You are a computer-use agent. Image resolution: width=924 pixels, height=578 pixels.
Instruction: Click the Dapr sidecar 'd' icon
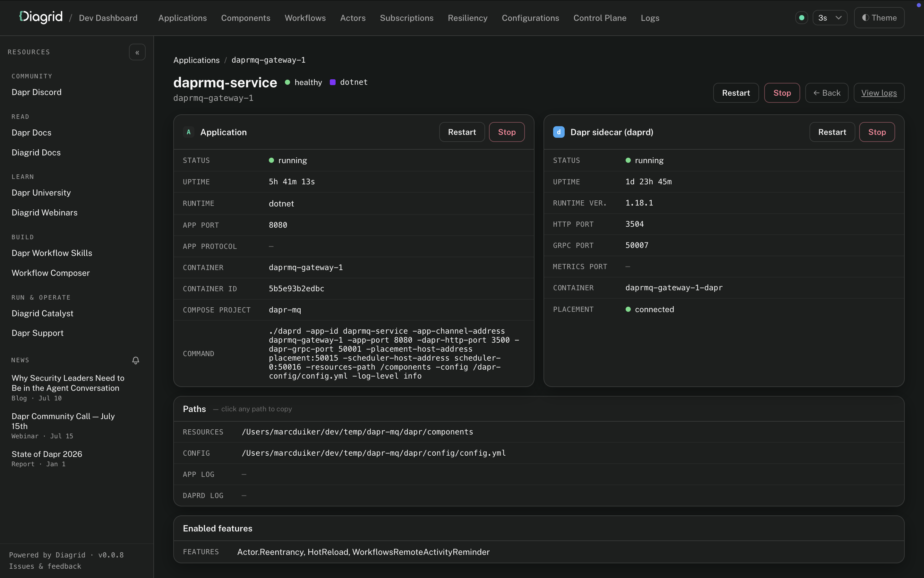coord(559,132)
